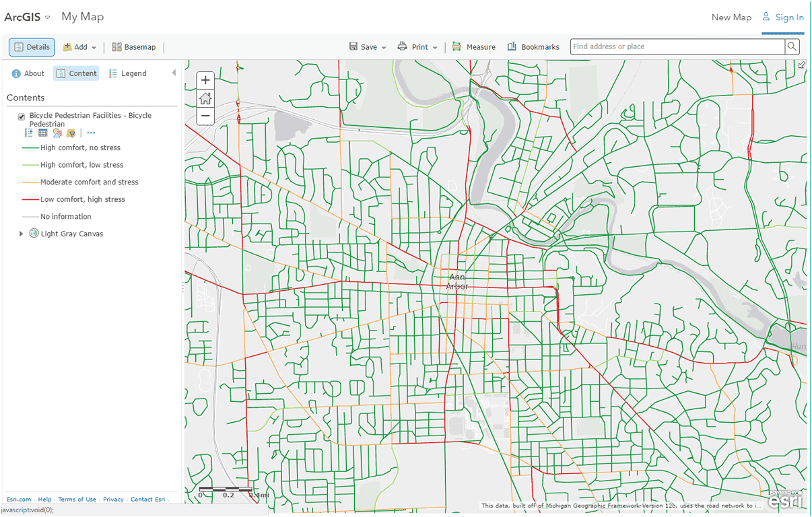Toggle the Details panel button
Image resolution: width=812 pixels, height=517 pixels.
(x=32, y=47)
